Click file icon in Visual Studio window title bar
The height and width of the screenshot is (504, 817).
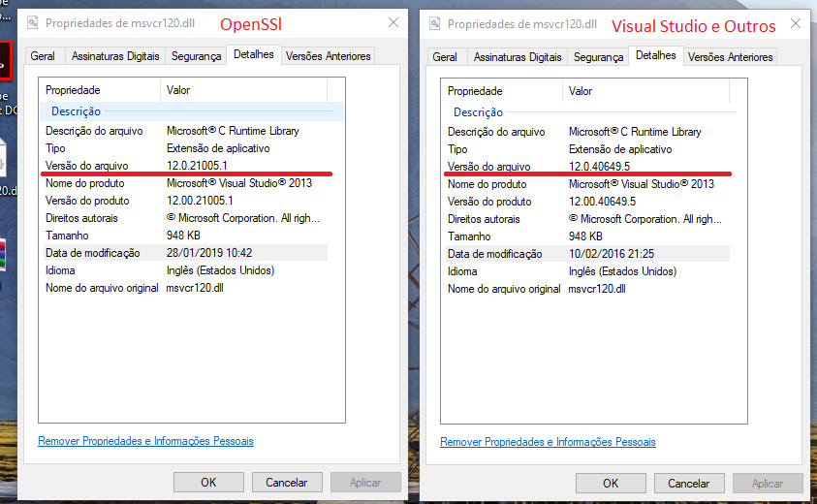[435, 24]
